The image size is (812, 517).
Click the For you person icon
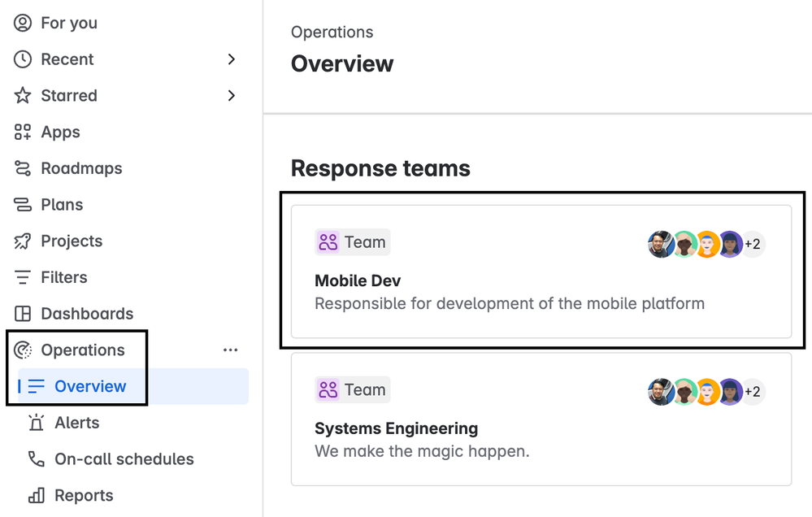pos(23,23)
